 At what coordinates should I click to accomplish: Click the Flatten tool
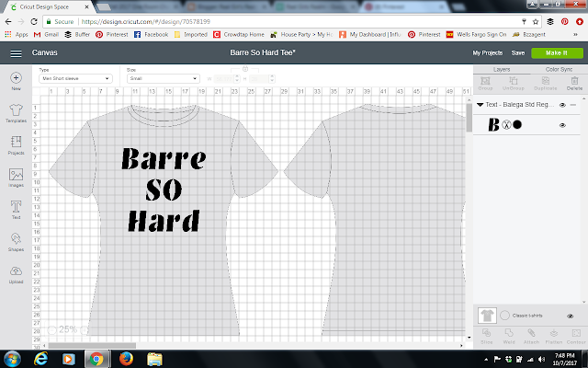point(553,337)
